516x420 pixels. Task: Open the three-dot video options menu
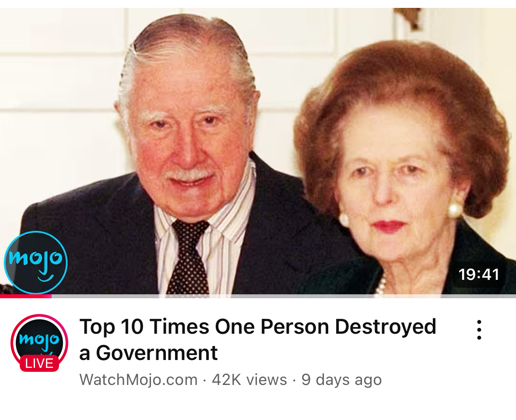pyautogui.click(x=479, y=330)
